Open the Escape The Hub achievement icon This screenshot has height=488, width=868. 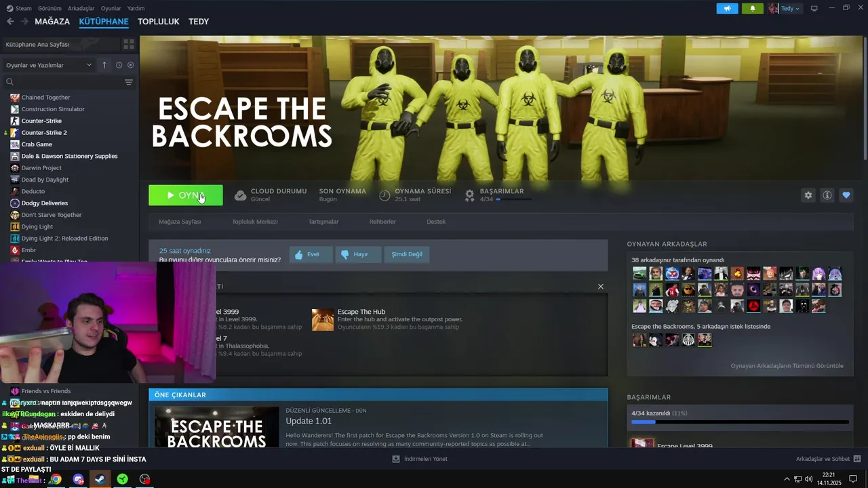tap(323, 320)
